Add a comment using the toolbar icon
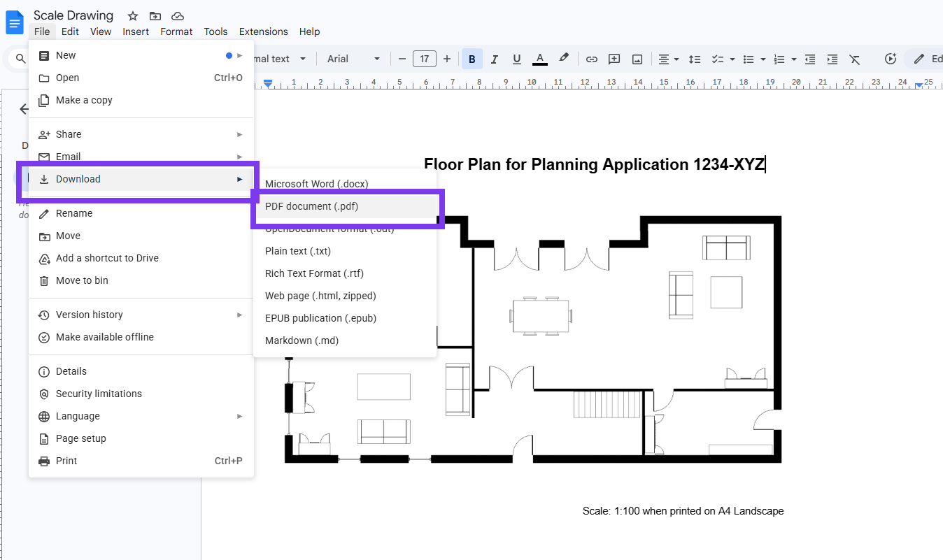This screenshot has height=560, width=943. click(x=614, y=59)
